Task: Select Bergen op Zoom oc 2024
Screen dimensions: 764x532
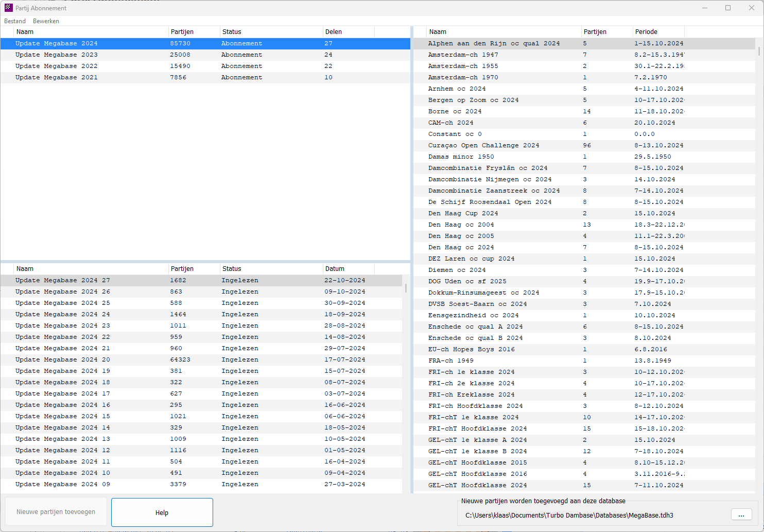Action: [584, 100]
